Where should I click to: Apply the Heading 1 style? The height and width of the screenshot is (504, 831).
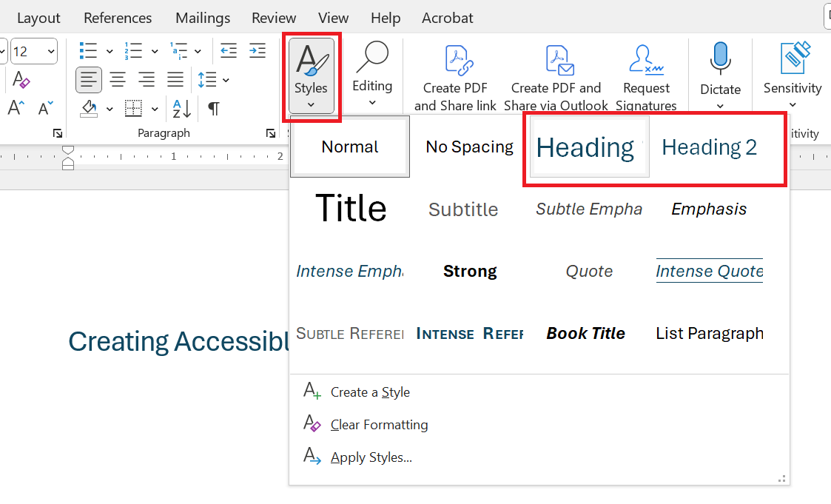[590, 147]
